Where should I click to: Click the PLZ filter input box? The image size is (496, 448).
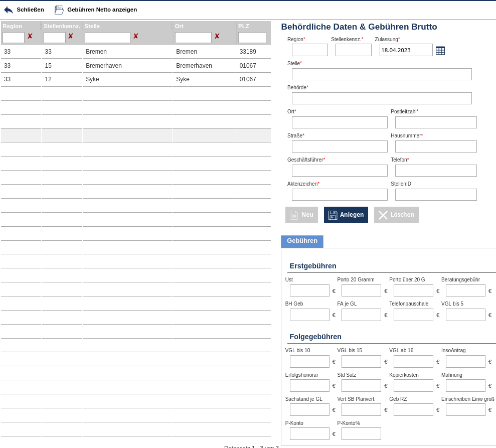pyautogui.click(x=252, y=38)
